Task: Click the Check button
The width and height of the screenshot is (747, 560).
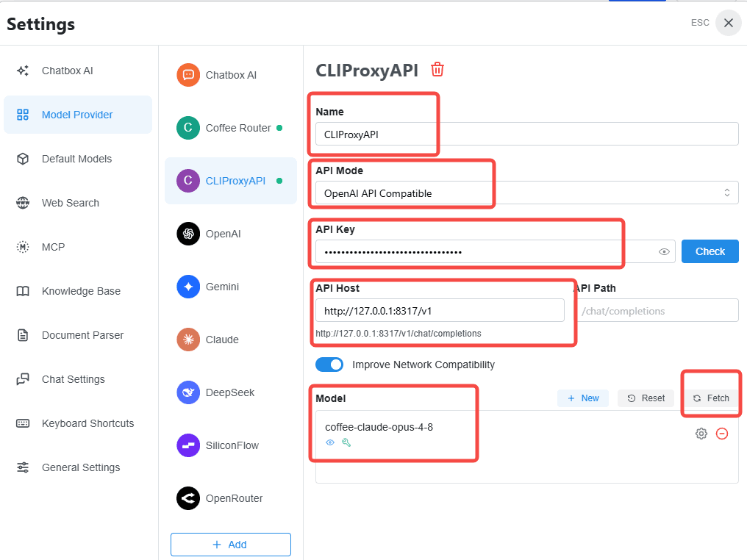Action: click(710, 251)
